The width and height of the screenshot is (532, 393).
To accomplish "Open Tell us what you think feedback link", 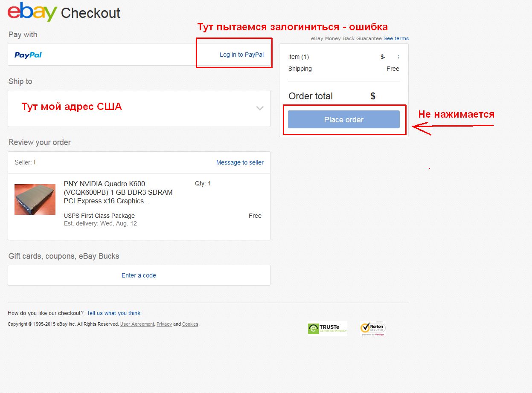I will click(113, 313).
